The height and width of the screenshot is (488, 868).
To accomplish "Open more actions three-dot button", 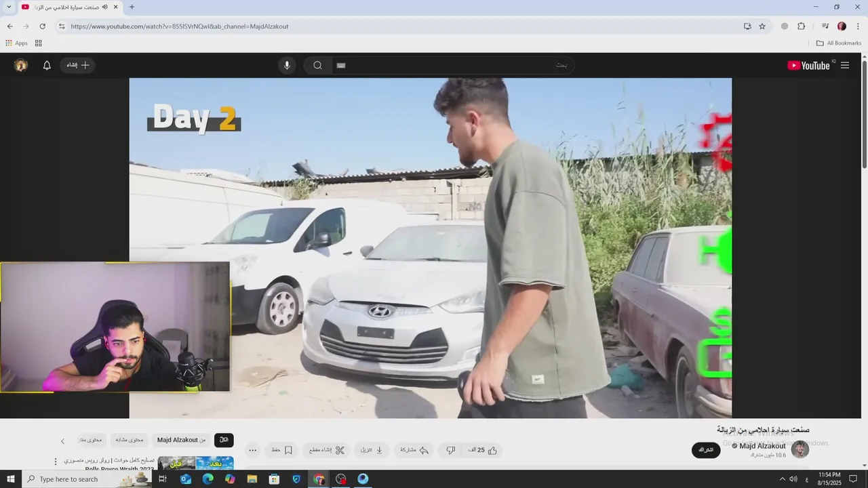I will click(253, 450).
